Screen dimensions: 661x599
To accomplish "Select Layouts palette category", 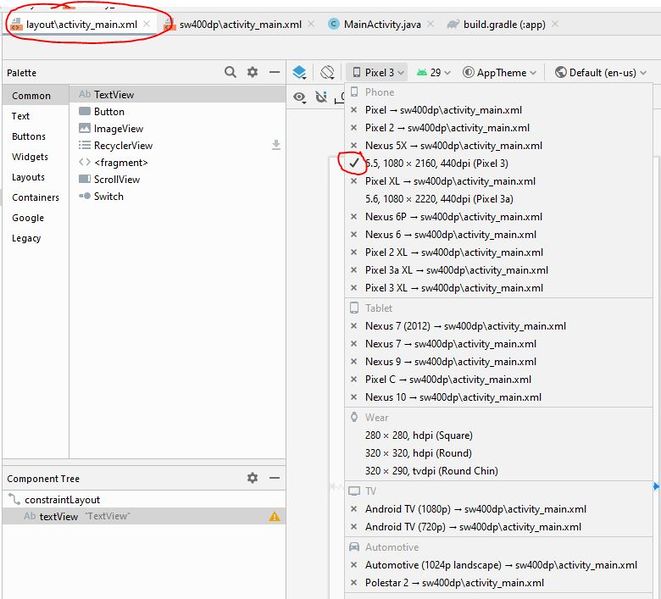I will (35, 177).
